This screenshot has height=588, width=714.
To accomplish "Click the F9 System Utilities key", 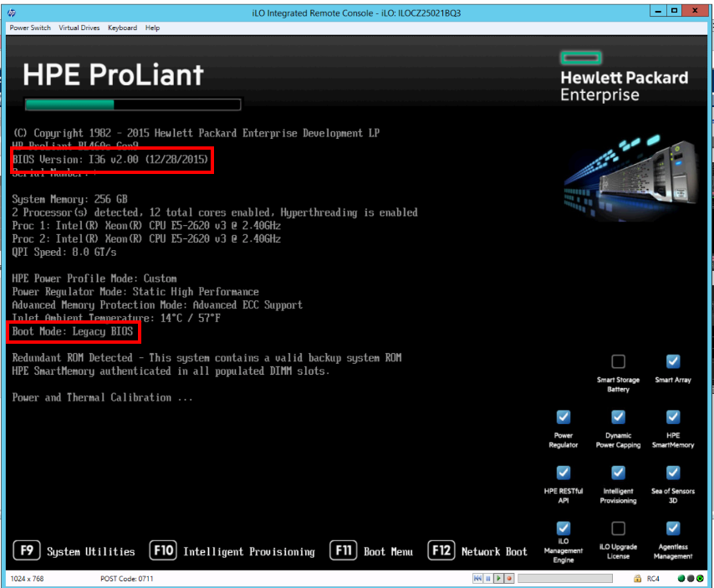I will 27,550.
